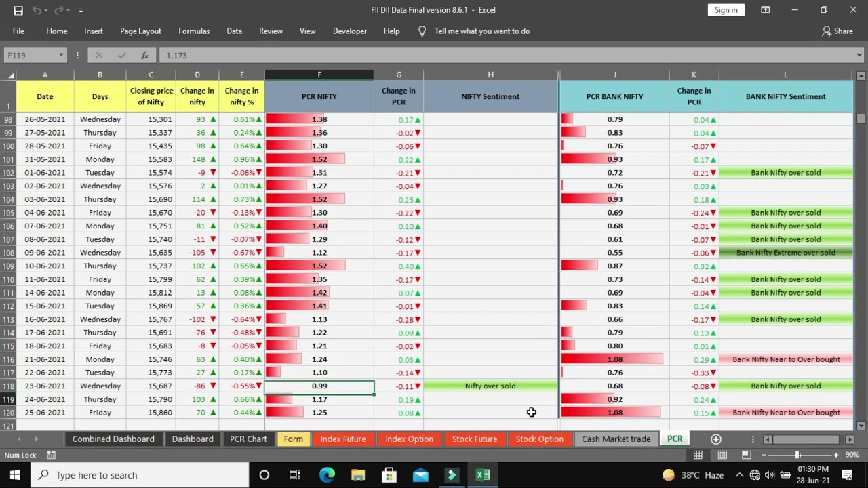
Task: Switch to Normal view icon
Action: click(698, 455)
